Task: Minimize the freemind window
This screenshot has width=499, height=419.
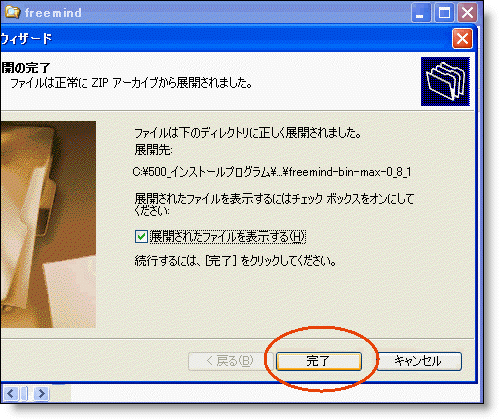Action: pos(420,14)
